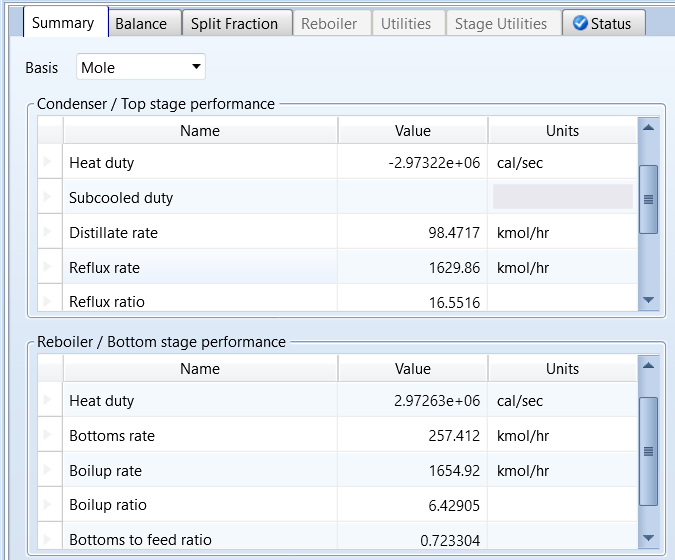The width and height of the screenshot is (675, 560).
Task: Switch to the Balance tab
Action: (141, 23)
